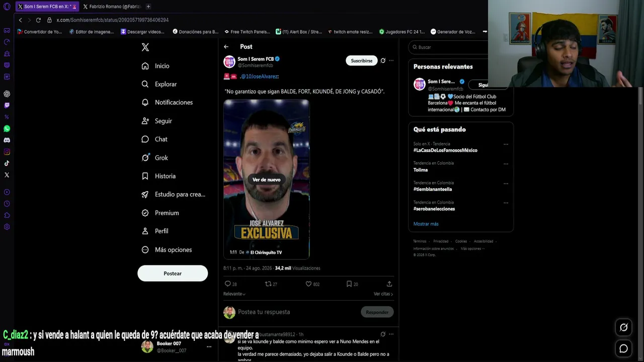Expand the footer Más opciones link
The height and width of the screenshot is (362, 644).
pyautogui.click(x=472, y=248)
